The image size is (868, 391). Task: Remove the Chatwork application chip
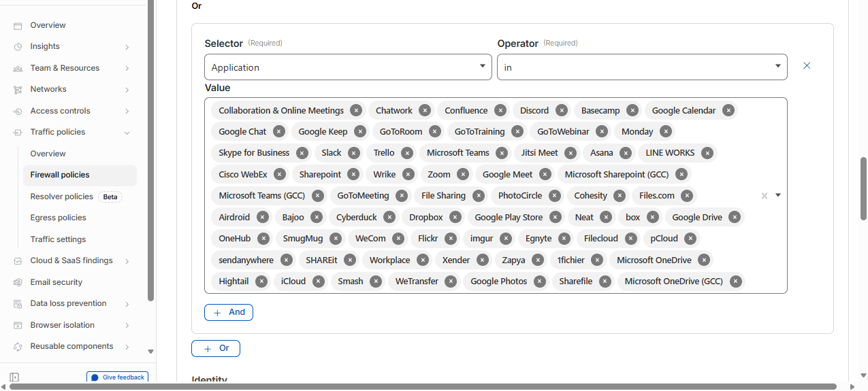click(x=425, y=110)
